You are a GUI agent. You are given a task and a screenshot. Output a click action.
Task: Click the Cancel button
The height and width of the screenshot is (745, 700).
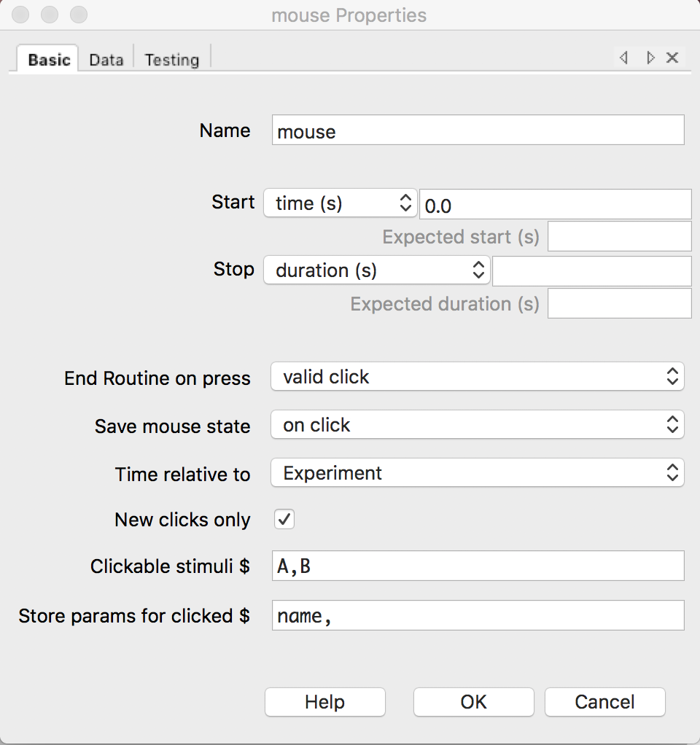pyautogui.click(x=604, y=702)
